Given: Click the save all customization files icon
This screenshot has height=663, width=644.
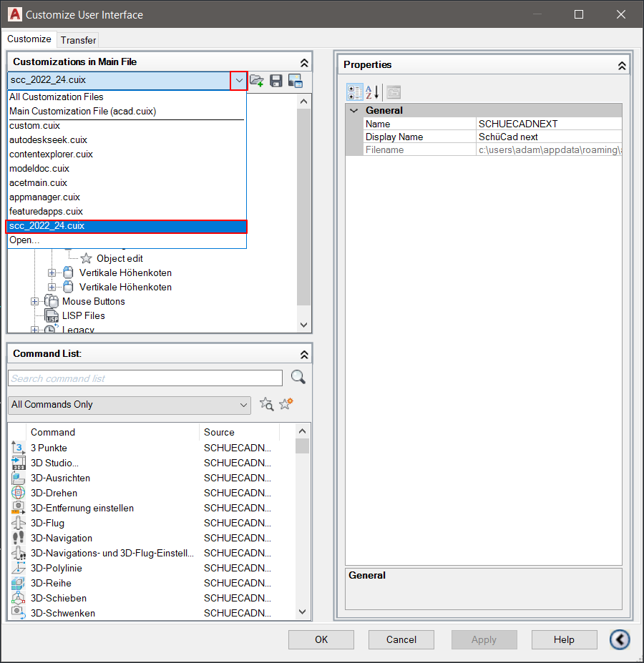Looking at the screenshot, I should coord(276,81).
